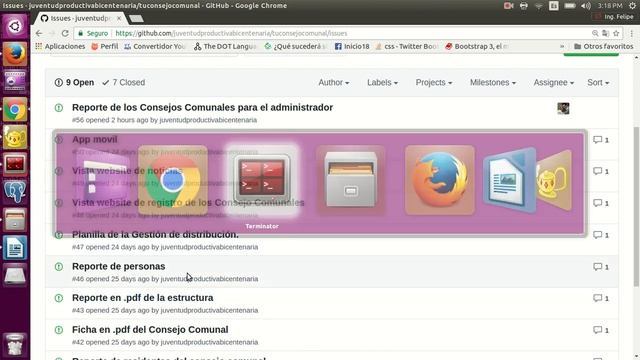
Task: Open Chrome zoom indicator in address bar
Action: [x=595, y=33]
